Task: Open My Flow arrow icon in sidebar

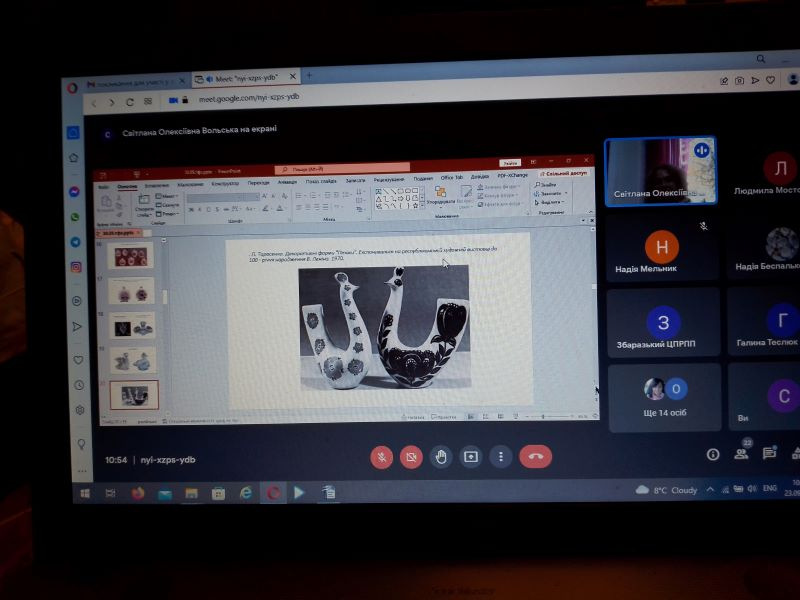Action: point(78,327)
